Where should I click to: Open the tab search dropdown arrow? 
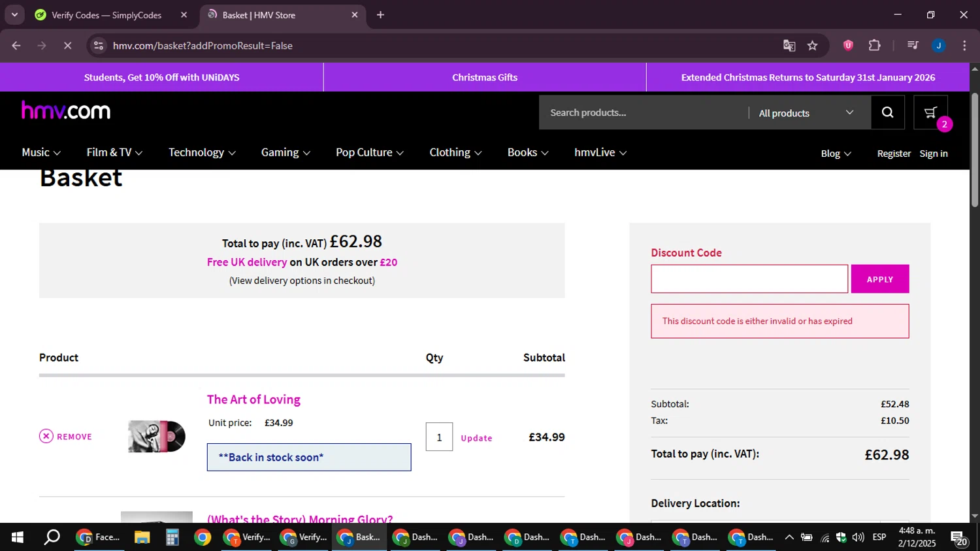click(14, 14)
